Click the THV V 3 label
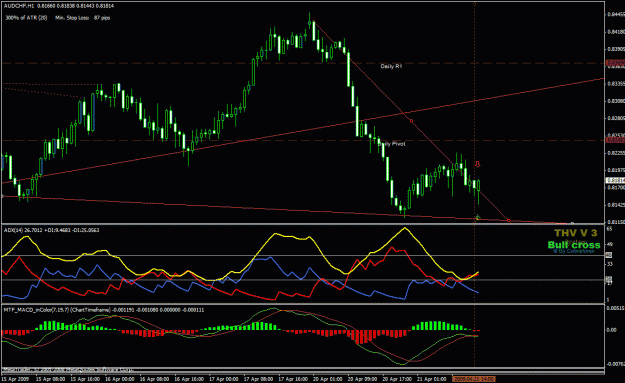Screen dimensions: 625x383 click(x=575, y=233)
